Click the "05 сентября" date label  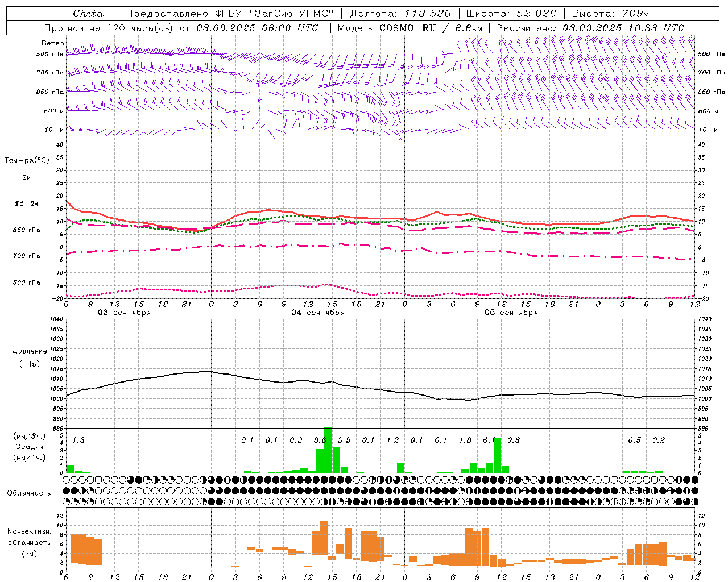[511, 313]
